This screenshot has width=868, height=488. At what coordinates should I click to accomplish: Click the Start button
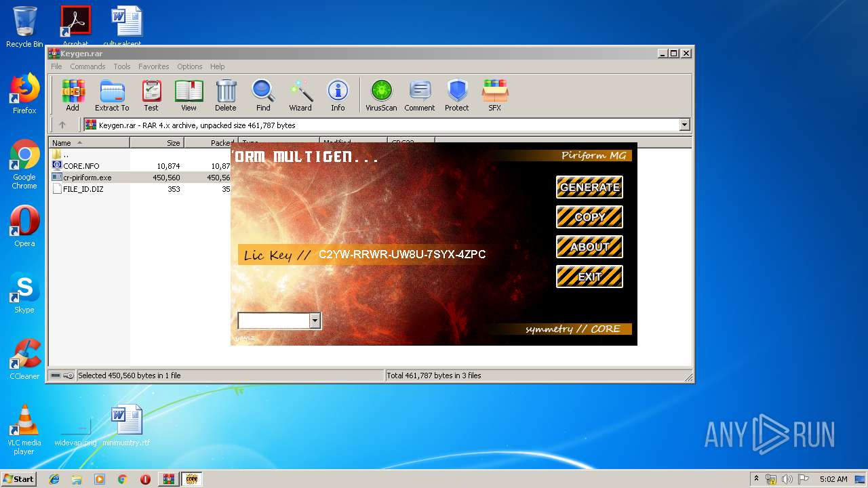point(18,479)
